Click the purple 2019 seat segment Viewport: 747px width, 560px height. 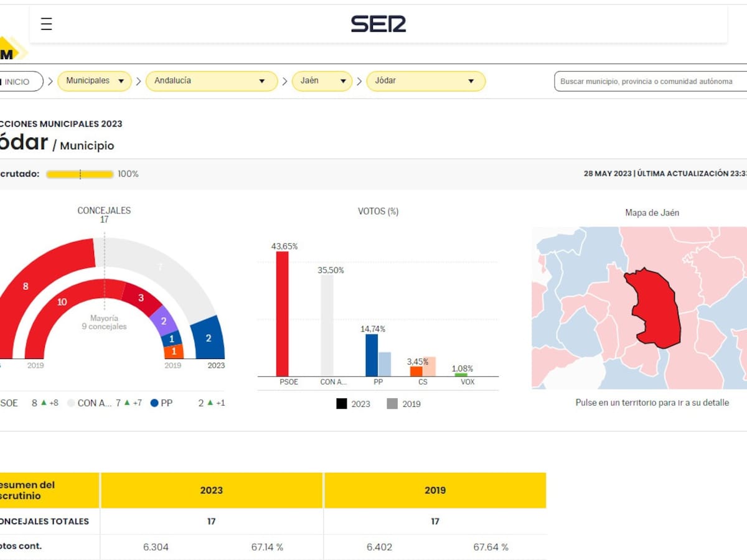click(164, 320)
